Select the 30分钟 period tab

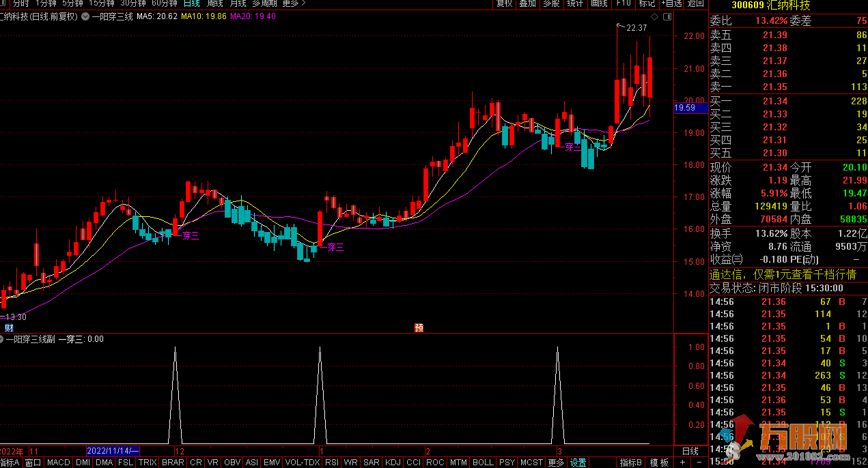coord(133,3)
